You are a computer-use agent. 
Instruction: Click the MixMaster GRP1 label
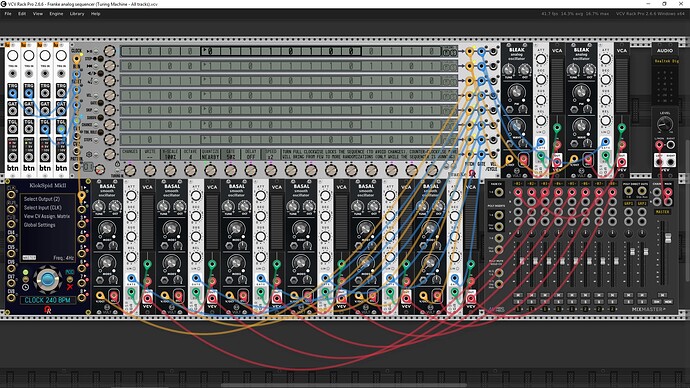point(628,204)
